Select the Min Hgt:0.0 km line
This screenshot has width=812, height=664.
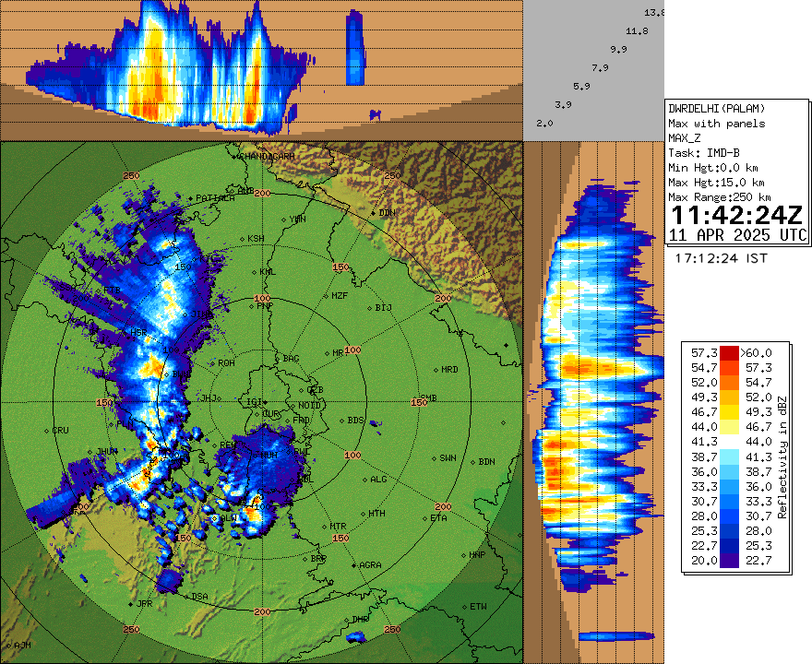tap(713, 168)
